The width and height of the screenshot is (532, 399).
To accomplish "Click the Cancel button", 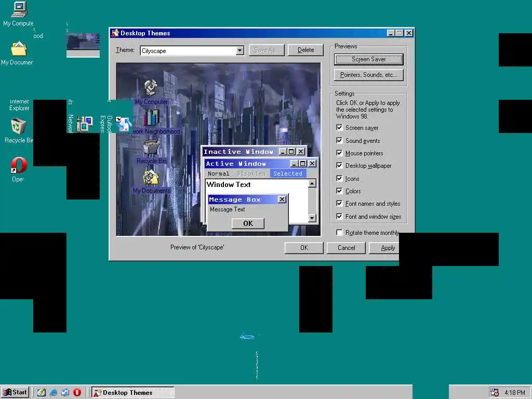I will (346, 248).
